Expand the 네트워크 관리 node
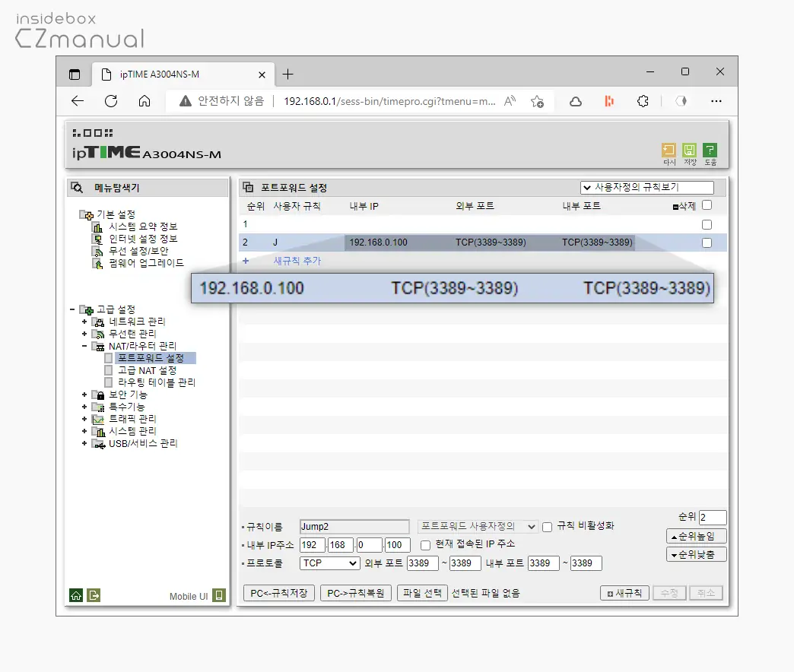This screenshot has width=794, height=672. [x=84, y=322]
